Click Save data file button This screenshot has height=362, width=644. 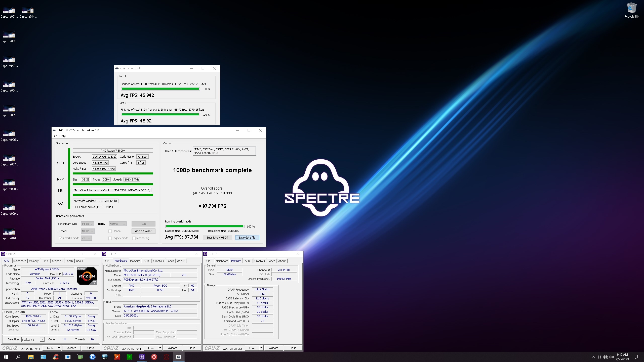pos(247,238)
